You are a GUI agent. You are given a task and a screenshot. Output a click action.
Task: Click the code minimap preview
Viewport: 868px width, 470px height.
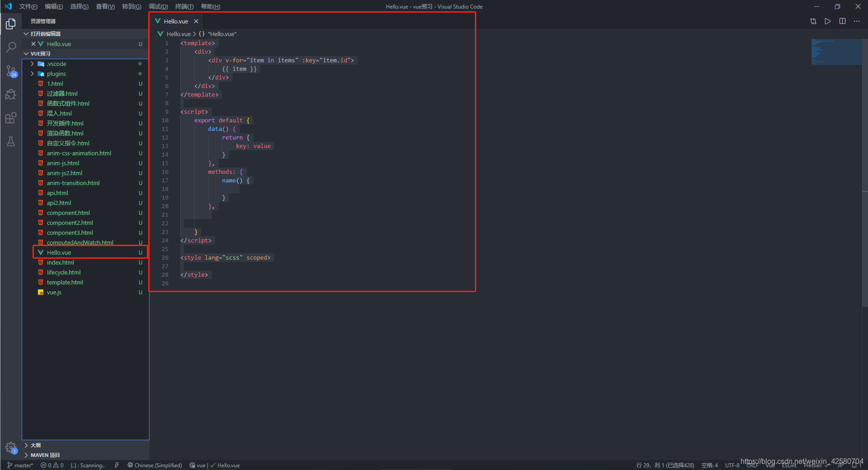(x=836, y=51)
